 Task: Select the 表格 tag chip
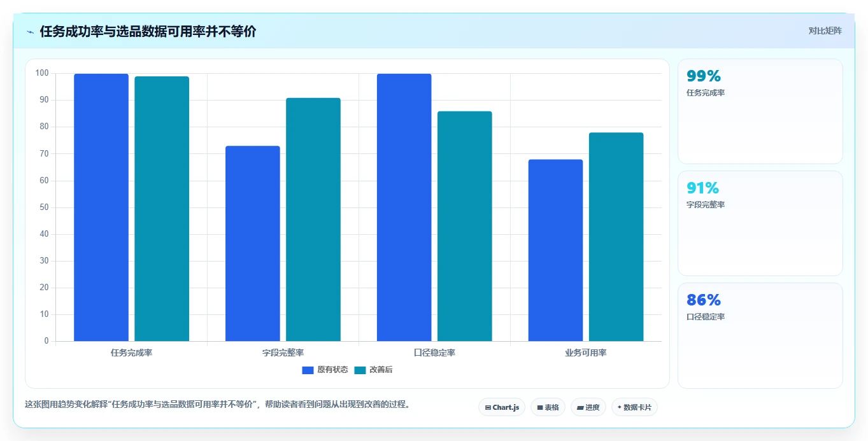point(548,407)
